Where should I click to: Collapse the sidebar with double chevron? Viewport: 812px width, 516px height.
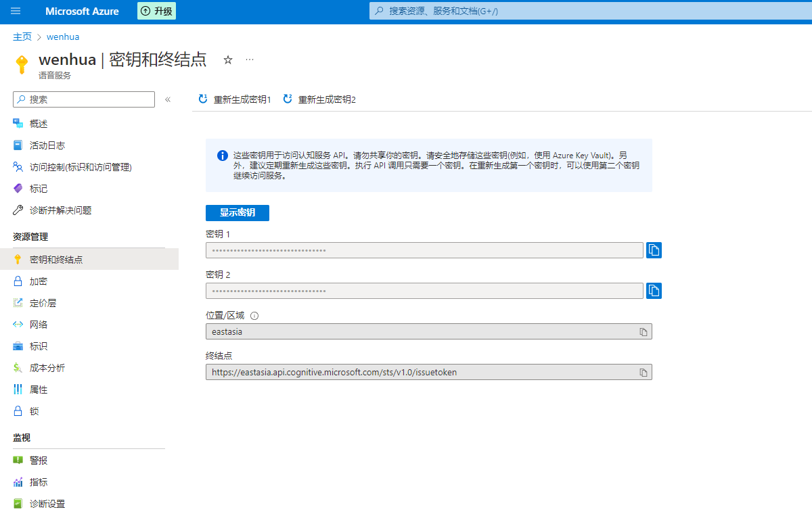(x=168, y=99)
